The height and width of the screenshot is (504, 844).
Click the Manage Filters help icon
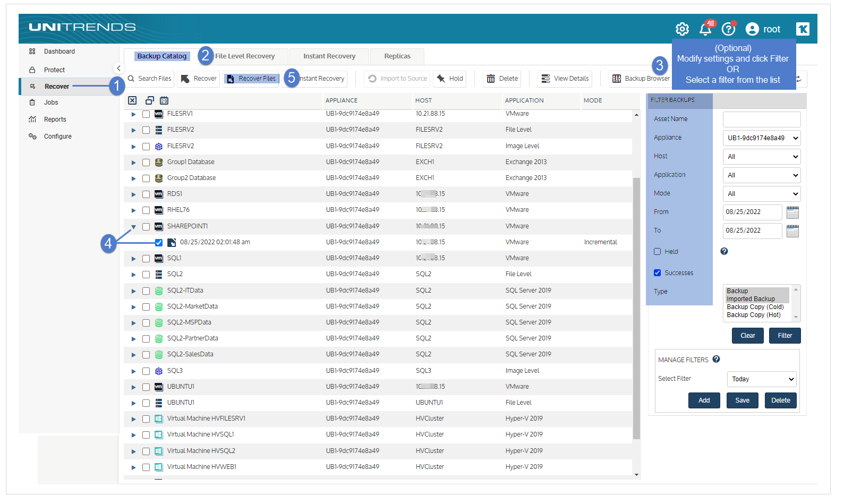pos(716,359)
